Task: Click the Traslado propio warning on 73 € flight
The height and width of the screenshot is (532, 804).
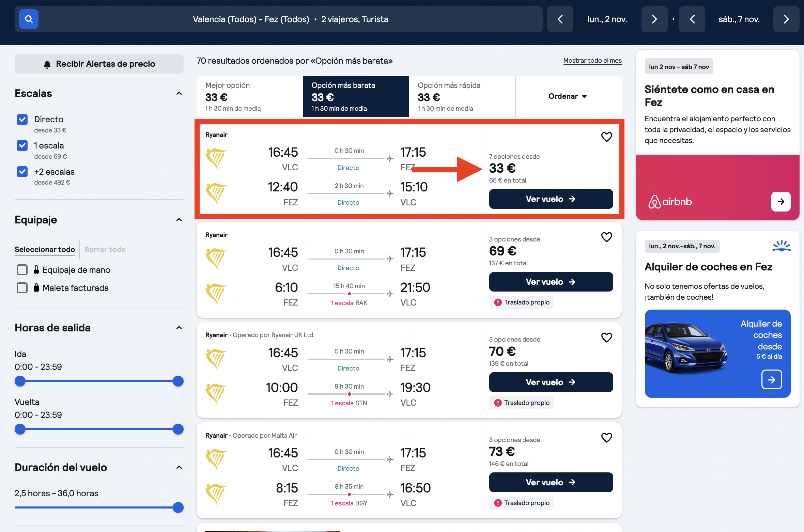Action: [x=522, y=503]
